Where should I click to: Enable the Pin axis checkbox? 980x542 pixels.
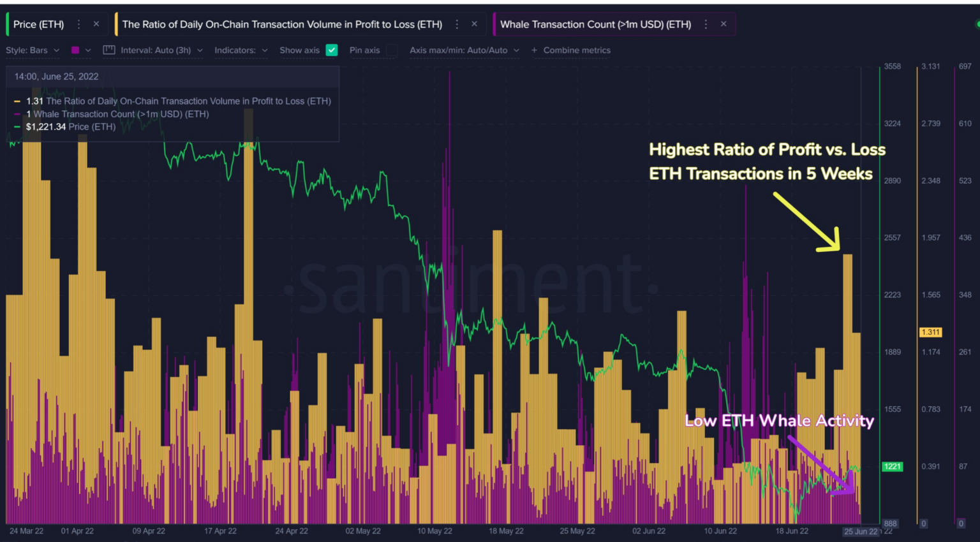tap(392, 50)
